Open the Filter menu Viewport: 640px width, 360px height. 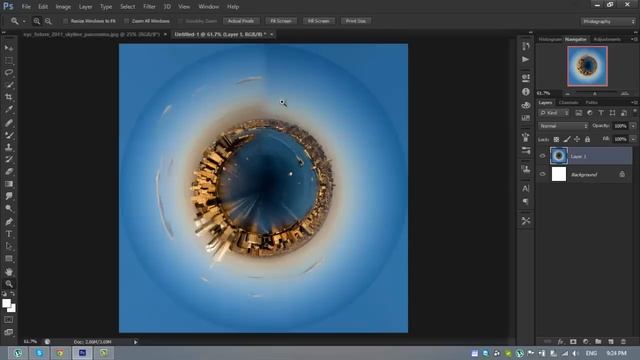point(149,7)
